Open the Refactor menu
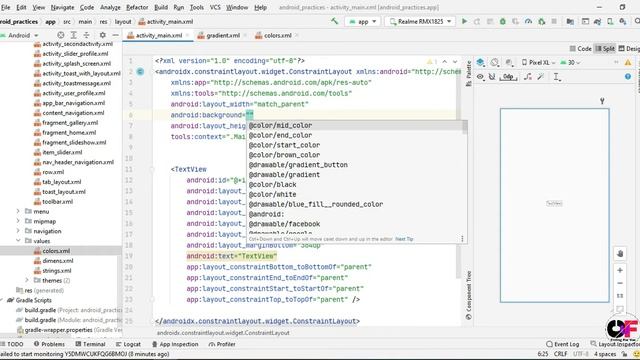The image size is (640, 360). point(137,7)
